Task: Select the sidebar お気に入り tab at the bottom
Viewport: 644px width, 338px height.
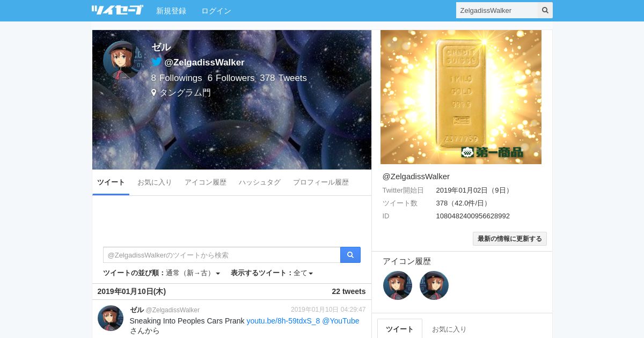Action: 449,329
